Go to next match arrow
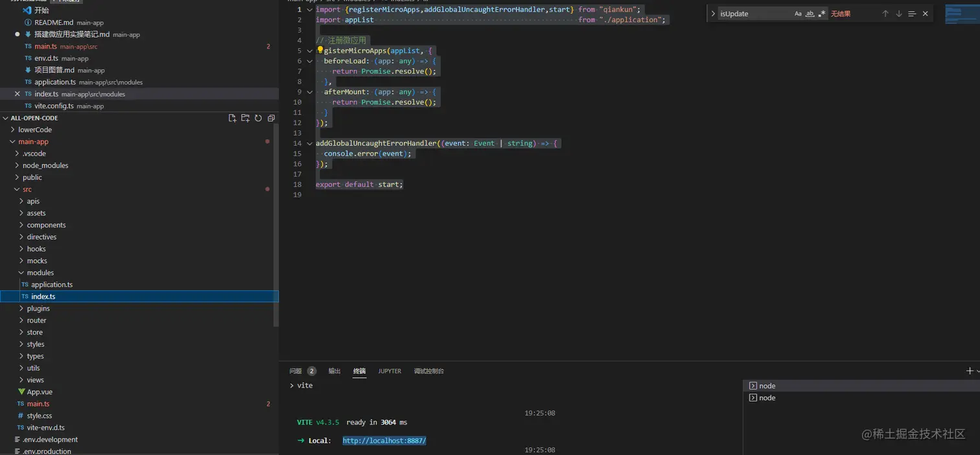Screen dimensions: 980x455 [x=898, y=14]
